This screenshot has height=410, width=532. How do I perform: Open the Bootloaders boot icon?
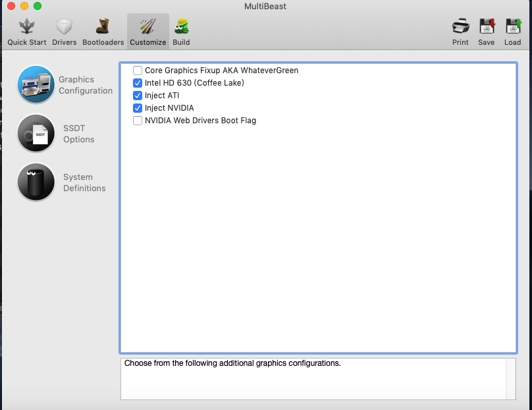click(x=103, y=26)
